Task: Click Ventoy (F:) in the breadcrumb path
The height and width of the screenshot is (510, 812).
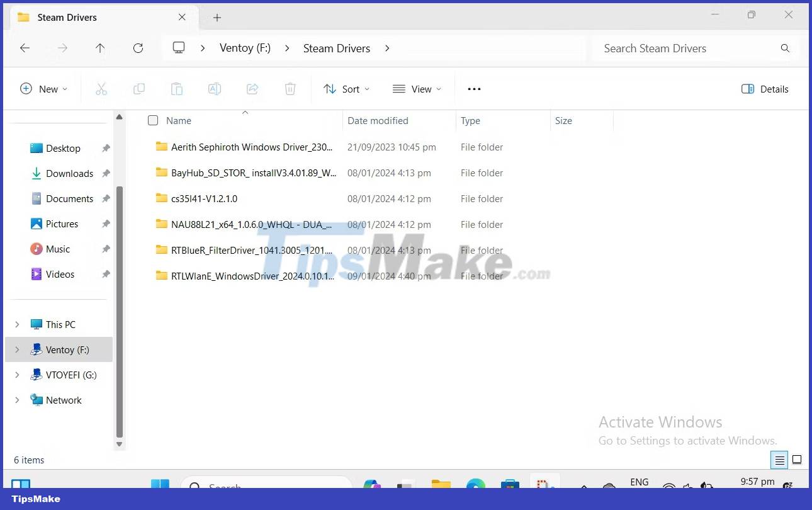Action: coord(245,48)
